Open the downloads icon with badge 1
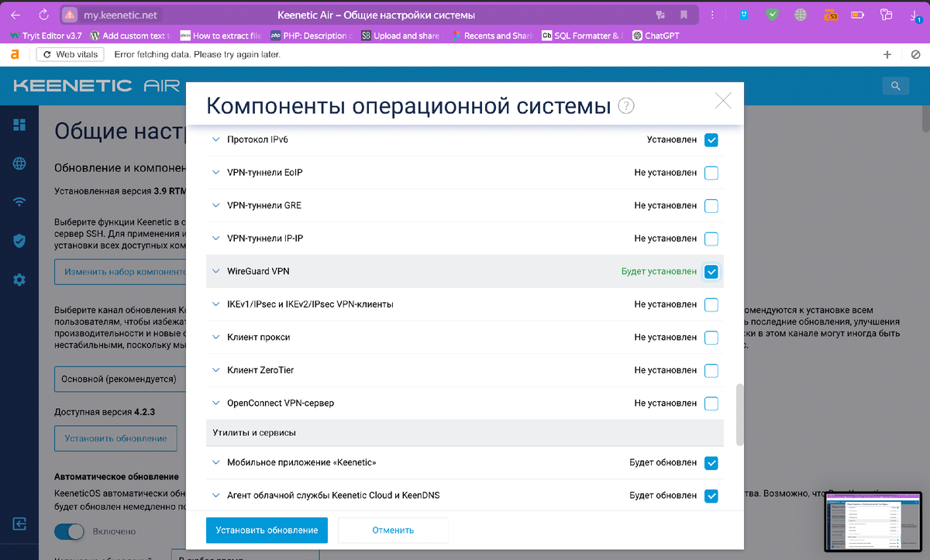 pos(914,15)
